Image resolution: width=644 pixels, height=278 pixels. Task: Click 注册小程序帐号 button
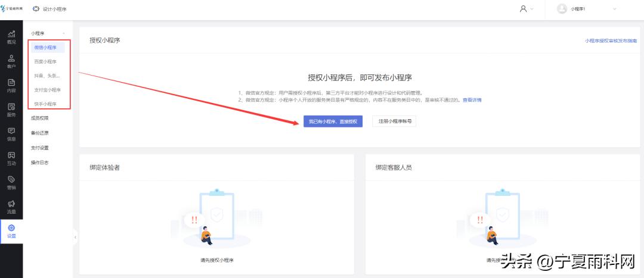[394, 121]
